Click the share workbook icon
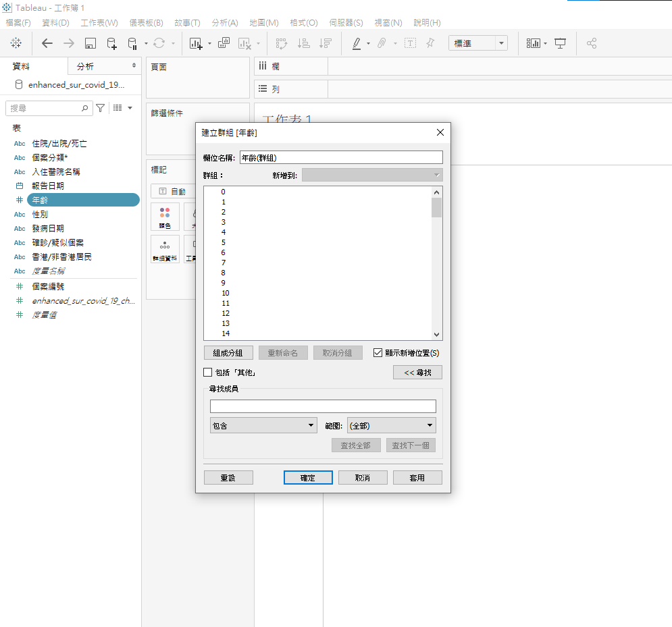 click(x=592, y=43)
